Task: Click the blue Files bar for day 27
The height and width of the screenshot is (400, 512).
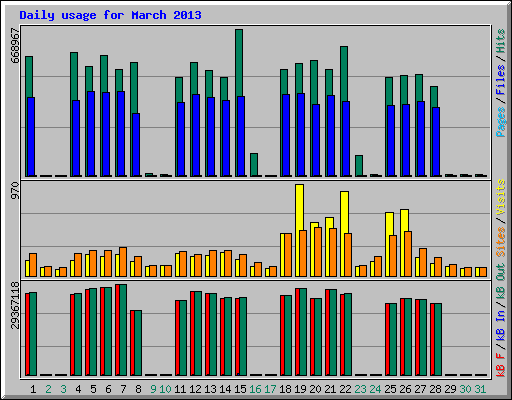Action: pos(421,139)
